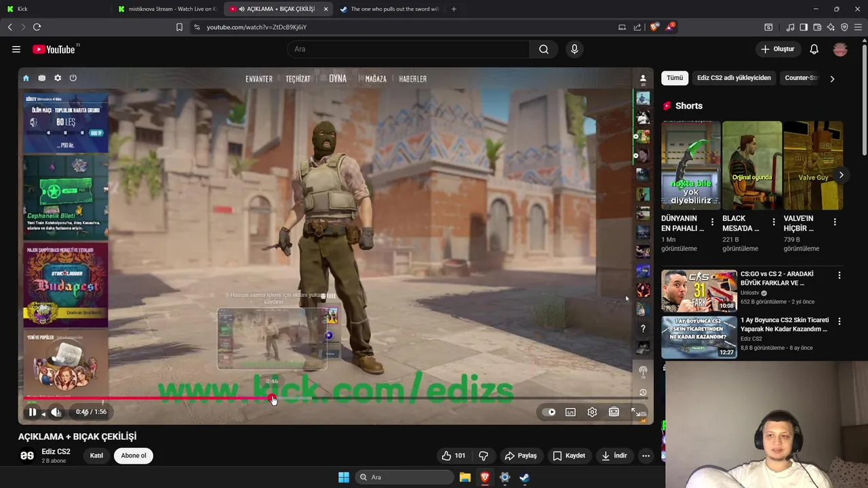Open a new browser tab with the plus button

click(x=454, y=9)
